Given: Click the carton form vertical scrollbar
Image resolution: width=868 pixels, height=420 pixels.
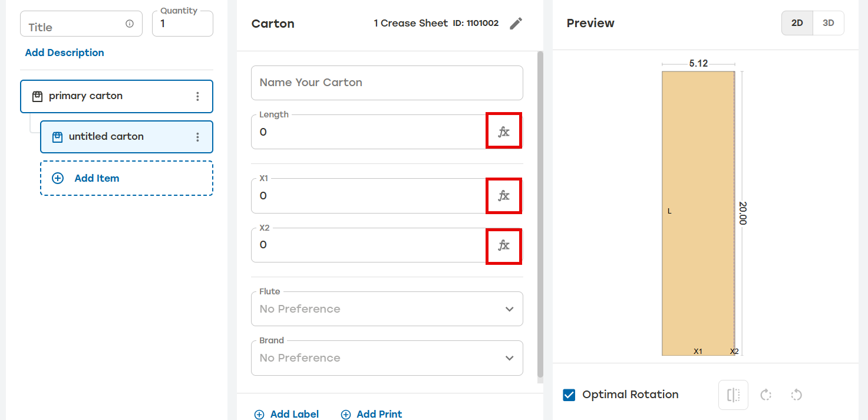Looking at the screenshot, I should tap(540, 214).
